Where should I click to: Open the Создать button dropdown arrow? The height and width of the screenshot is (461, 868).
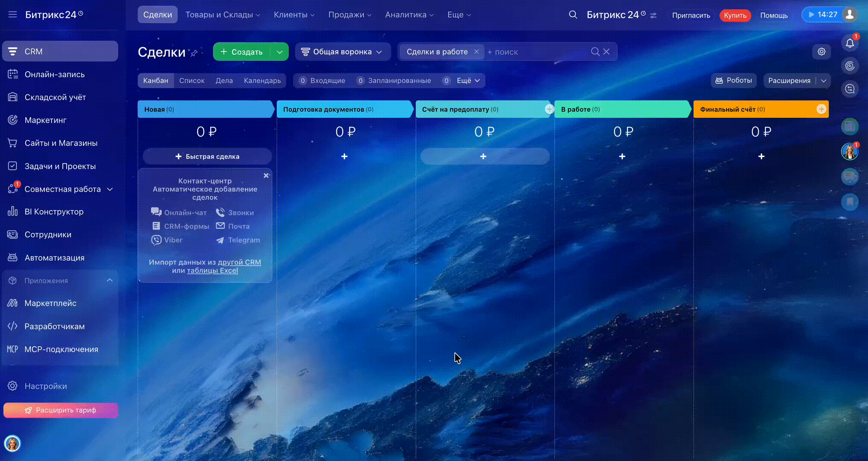coord(279,52)
